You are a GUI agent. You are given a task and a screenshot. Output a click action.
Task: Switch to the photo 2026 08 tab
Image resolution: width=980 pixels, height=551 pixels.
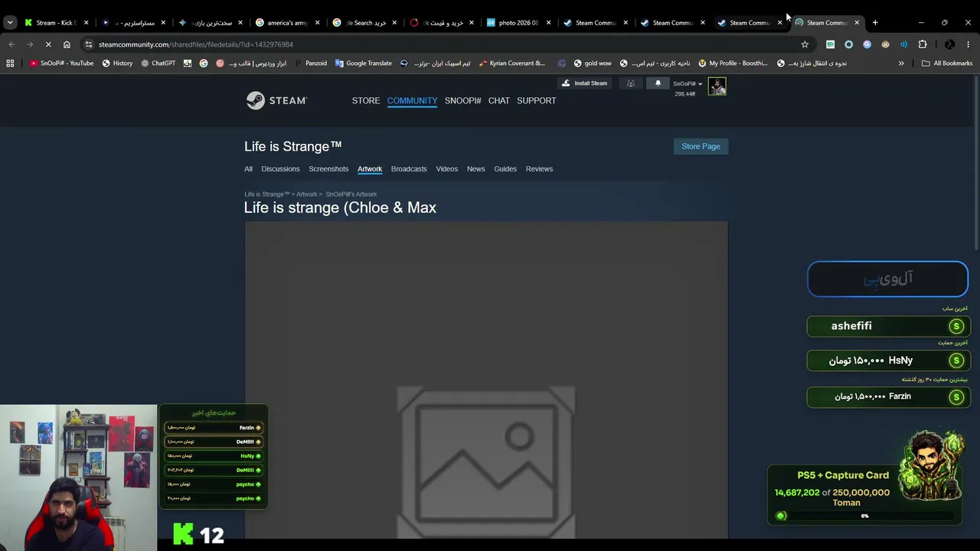tap(517, 23)
